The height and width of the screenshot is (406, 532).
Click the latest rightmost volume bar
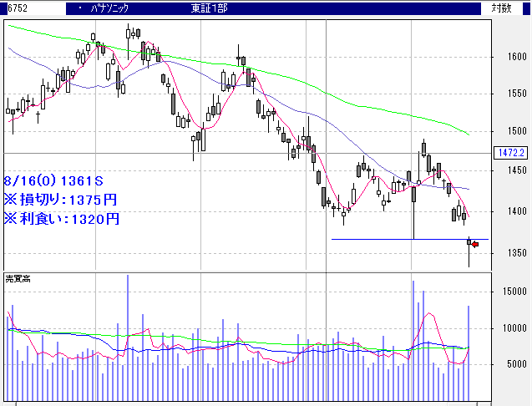(x=469, y=351)
